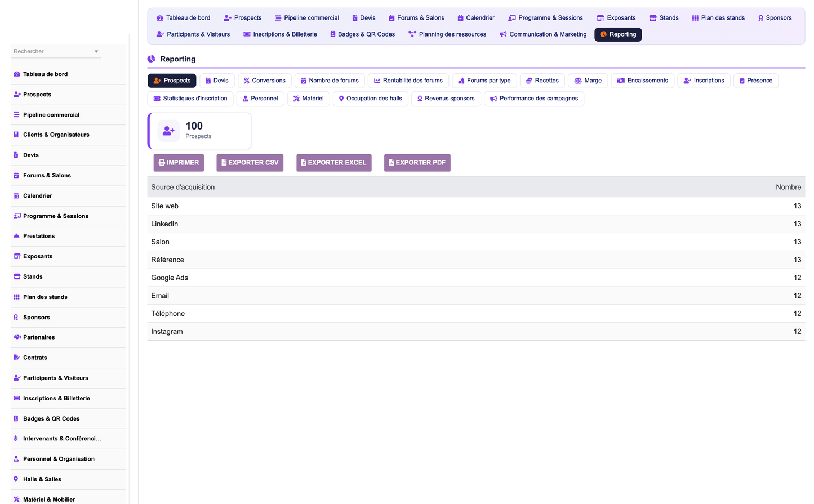Open the Devis report tab
The width and height of the screenshot is (814, 504).
pyautogui.click(x=217, y=81)
